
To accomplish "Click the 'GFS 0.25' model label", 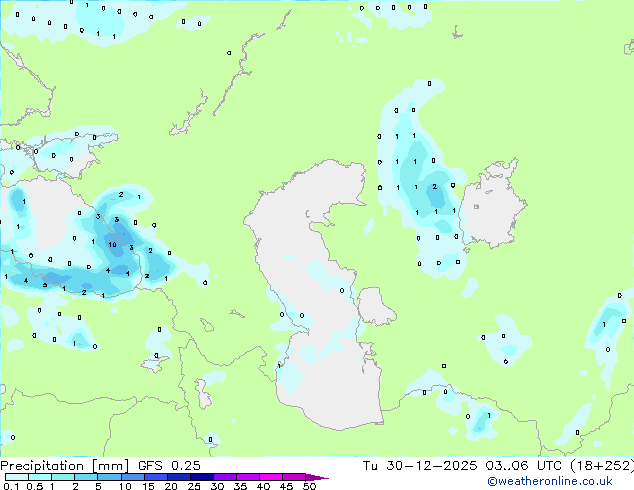I will tap(169, 466).
